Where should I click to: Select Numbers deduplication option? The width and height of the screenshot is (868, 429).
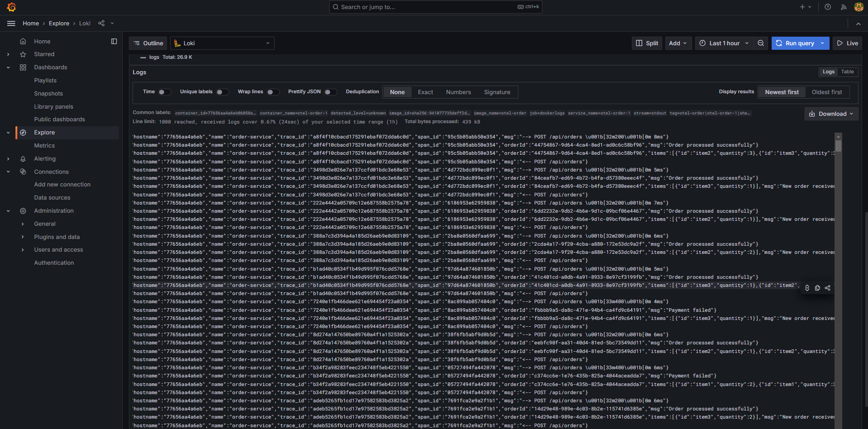(x=459, y=92)
